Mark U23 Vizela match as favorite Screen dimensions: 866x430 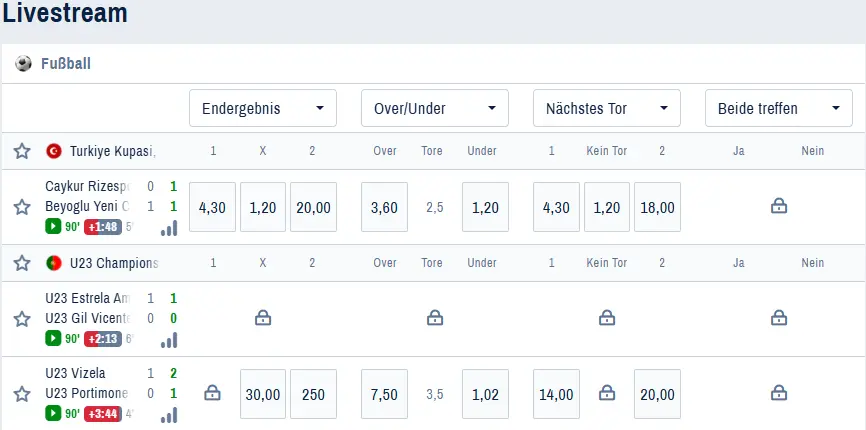tap(22, 394)
